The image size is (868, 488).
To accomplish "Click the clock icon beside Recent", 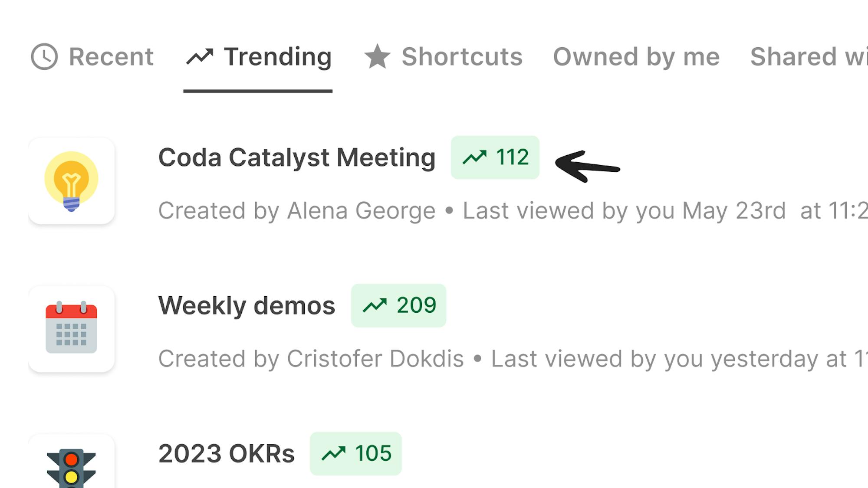I will 44,56.
